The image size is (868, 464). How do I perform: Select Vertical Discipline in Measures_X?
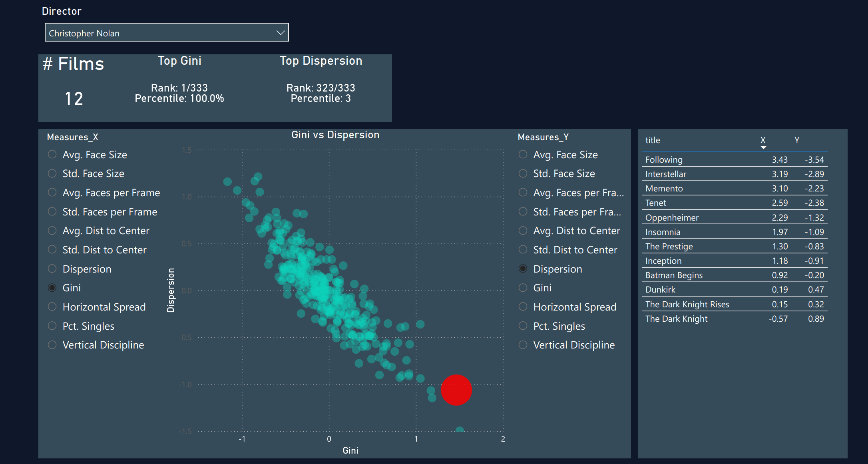pos(52,345)
